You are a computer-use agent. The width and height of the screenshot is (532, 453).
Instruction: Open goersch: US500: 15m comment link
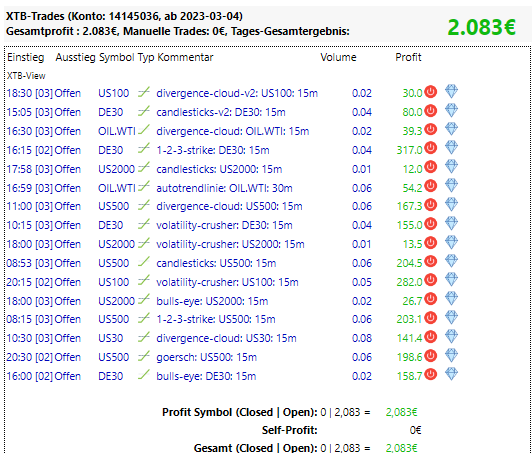(206, 357)
